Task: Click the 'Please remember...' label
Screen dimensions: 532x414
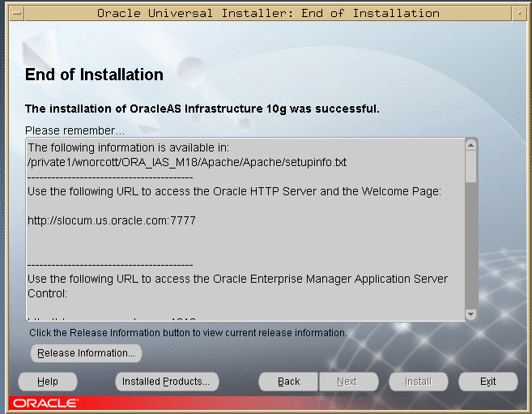Action: pyautogui.click(x=74, y=130)
